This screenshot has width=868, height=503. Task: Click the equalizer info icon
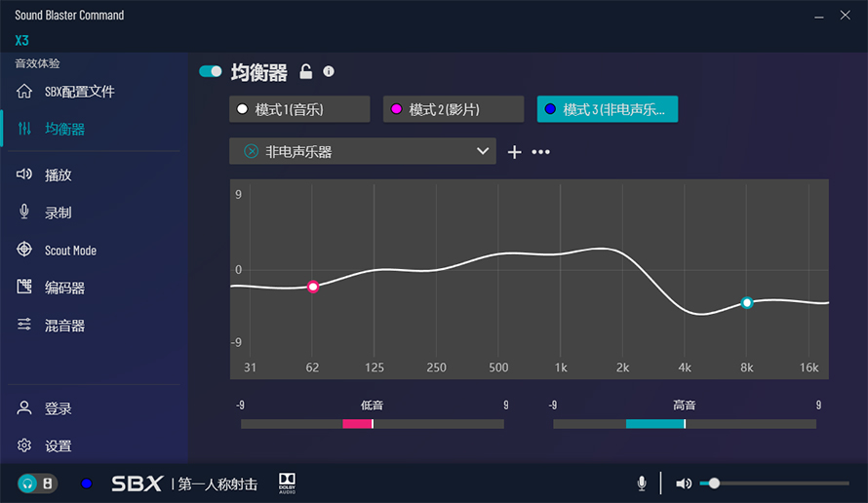[329, 71]
